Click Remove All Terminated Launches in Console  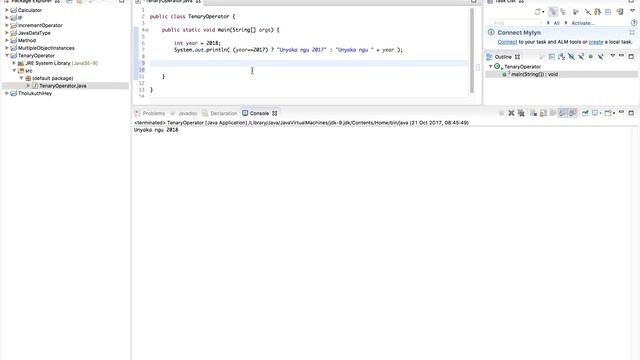521,113
